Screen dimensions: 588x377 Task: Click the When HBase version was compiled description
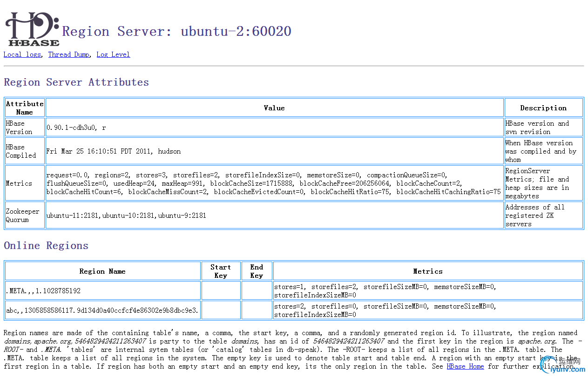(x=543, y=151)
